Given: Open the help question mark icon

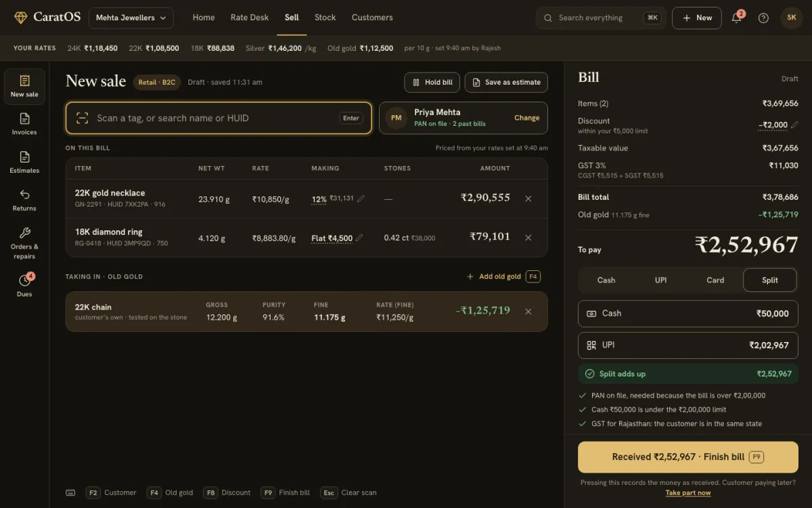Looking at the screenshot, I should tap(763, 18).
